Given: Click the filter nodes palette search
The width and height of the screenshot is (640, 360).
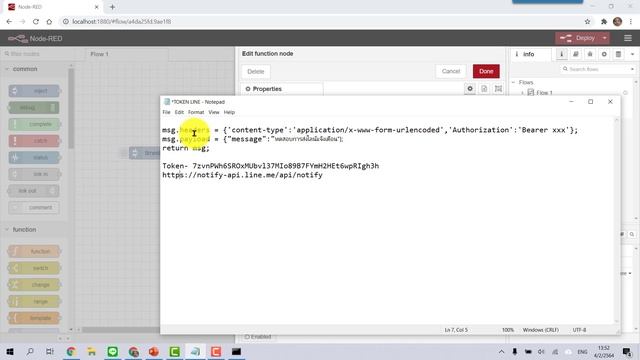Looking at the screenshot, I should click(x=37, y=54).
